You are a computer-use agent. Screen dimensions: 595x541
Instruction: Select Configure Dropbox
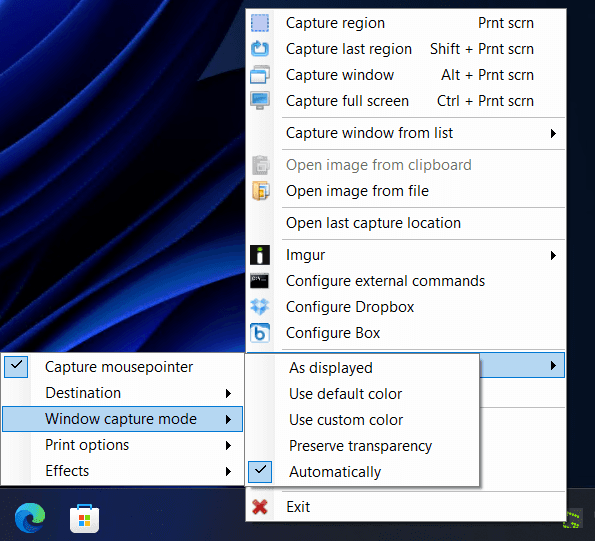pos(406,307)
